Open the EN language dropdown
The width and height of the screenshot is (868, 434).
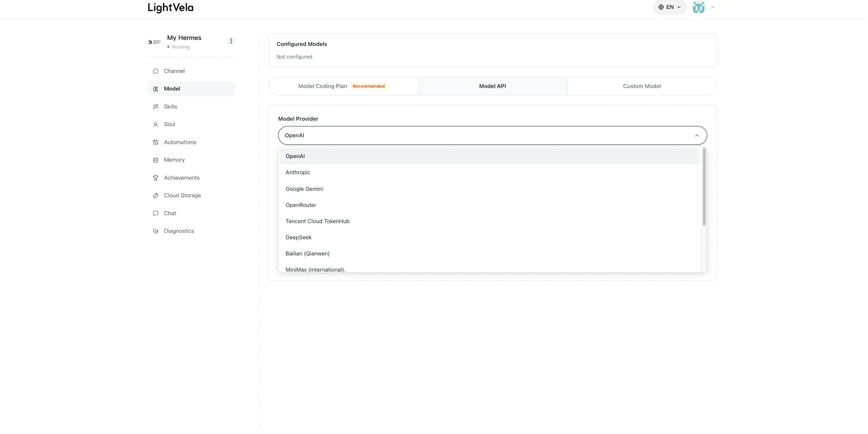coord(670,7)
